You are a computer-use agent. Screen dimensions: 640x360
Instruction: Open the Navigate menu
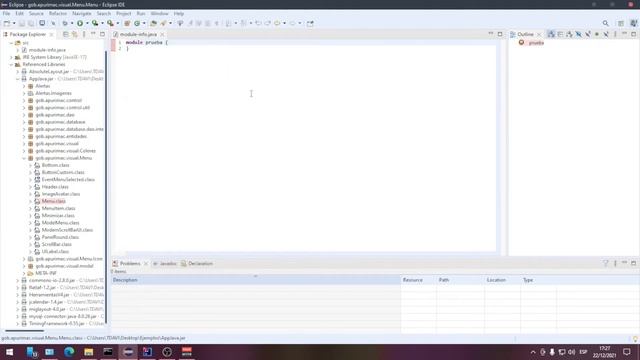tap(82, 13)
